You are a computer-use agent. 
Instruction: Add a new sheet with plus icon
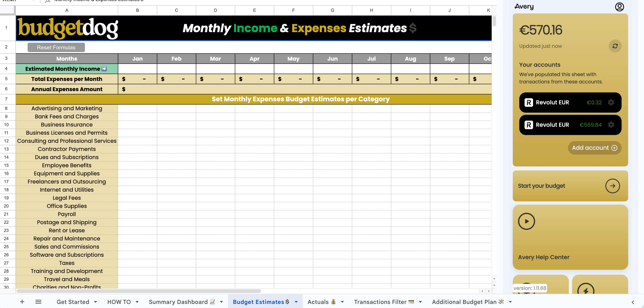[22, 302]
